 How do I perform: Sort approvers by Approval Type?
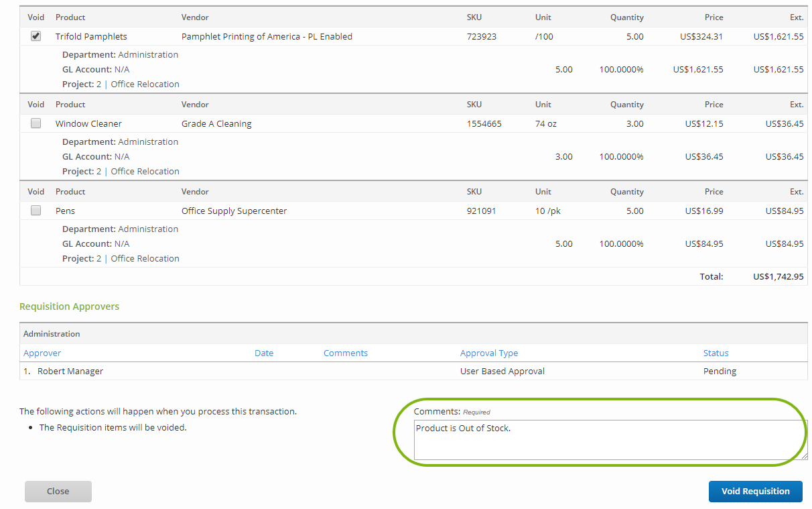pos(488,353)
